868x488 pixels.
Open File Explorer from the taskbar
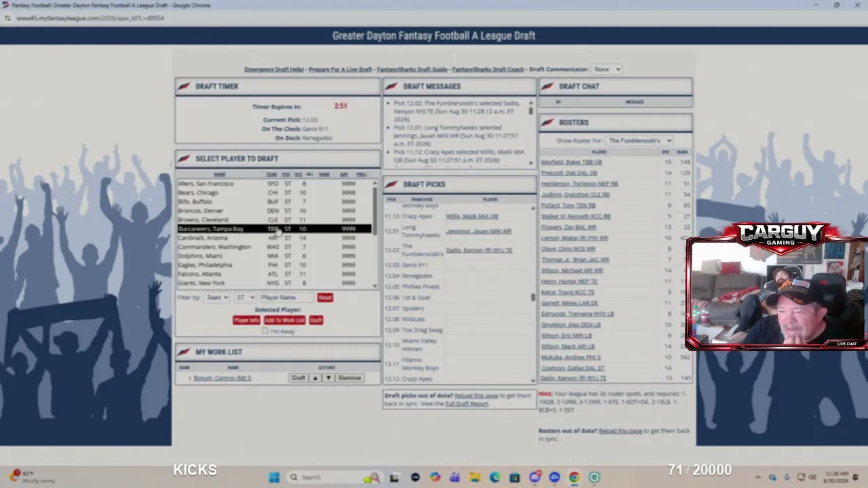click(475, 477)
